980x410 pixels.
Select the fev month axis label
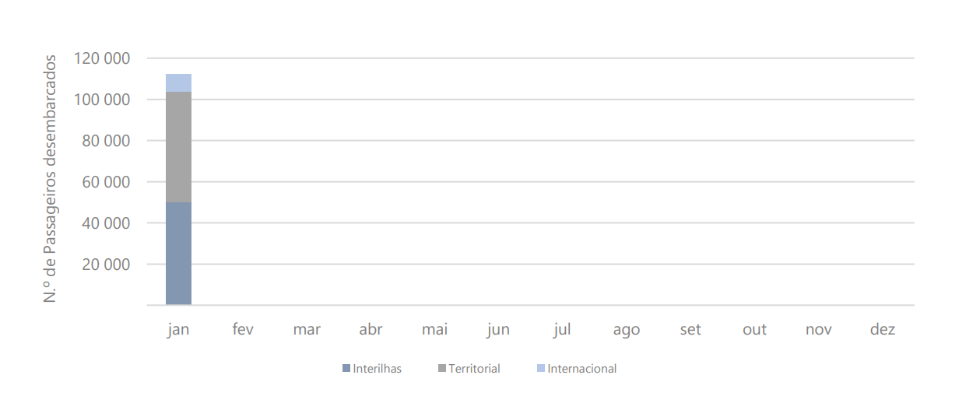[x=243, y=330]
